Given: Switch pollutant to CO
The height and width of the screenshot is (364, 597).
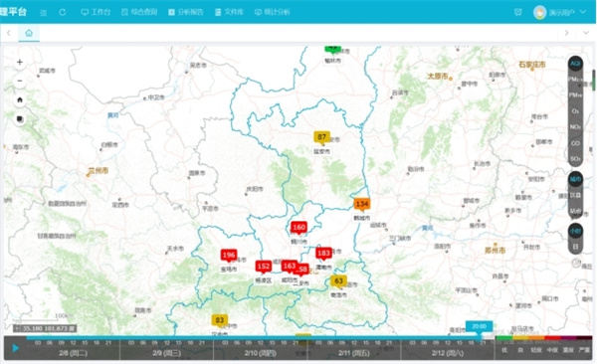Looking at the screenshot, I should (575, 143).
